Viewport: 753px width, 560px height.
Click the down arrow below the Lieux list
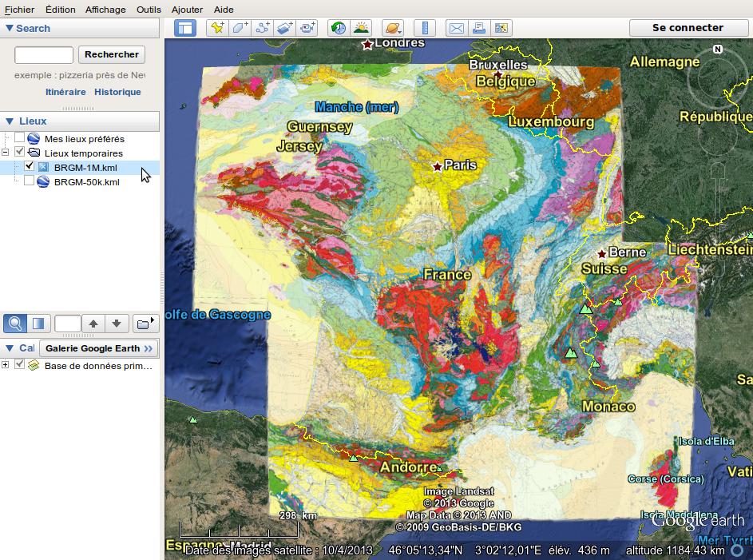(117, 324)
